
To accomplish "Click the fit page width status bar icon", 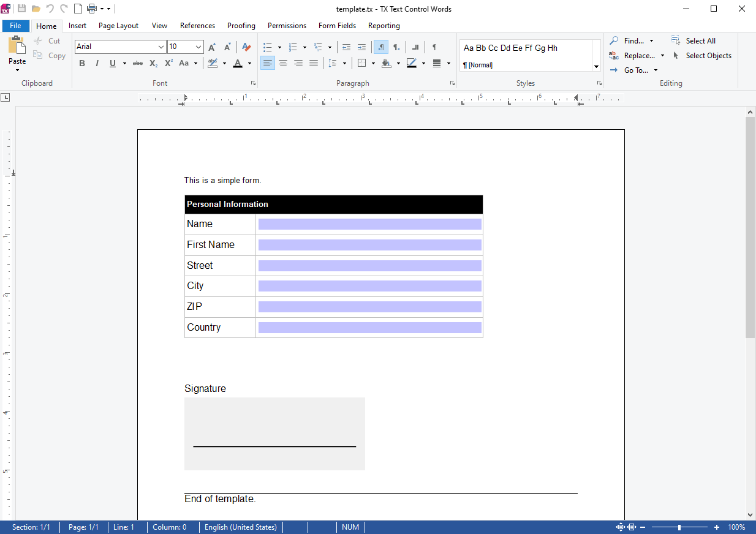I will (x=632, y=527).
